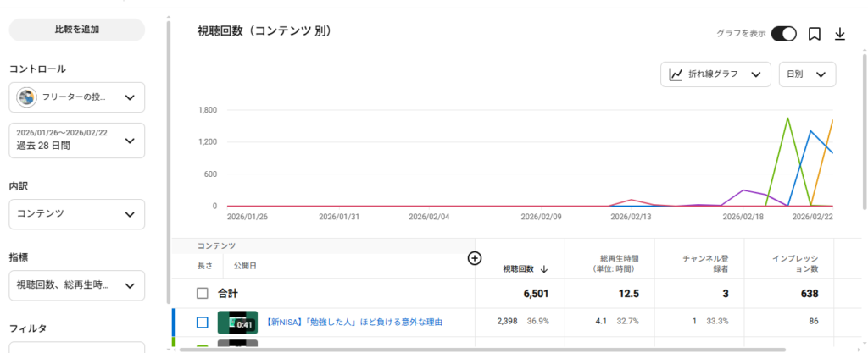Check the 合計 row checkbox

[x=202, y=294]
